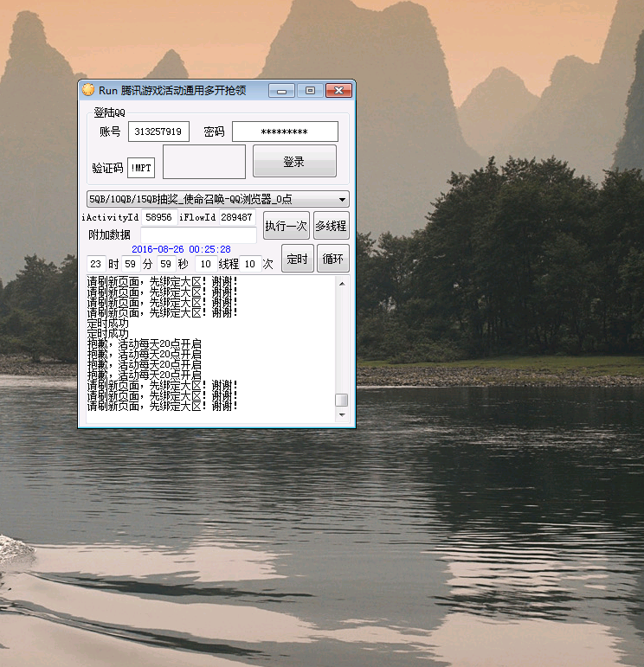This screenshot has height=667, width=644.
Task: Click the iActivityId field showing 58956
Action: [x=158, y=217]
